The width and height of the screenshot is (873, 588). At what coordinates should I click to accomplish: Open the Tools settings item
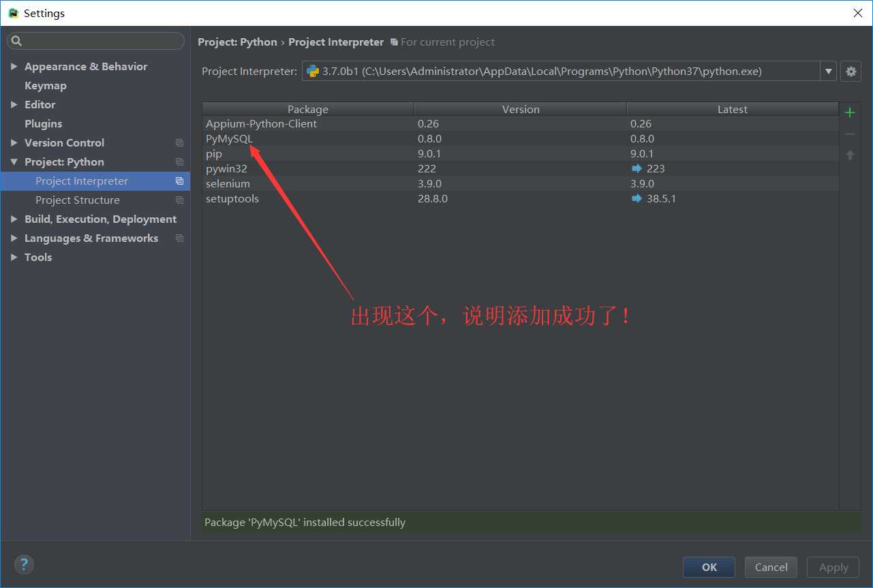38,258
